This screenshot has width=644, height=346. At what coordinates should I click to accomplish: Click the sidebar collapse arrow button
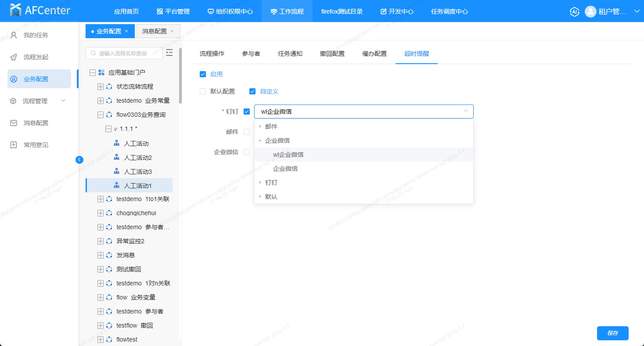click(79, 160)
